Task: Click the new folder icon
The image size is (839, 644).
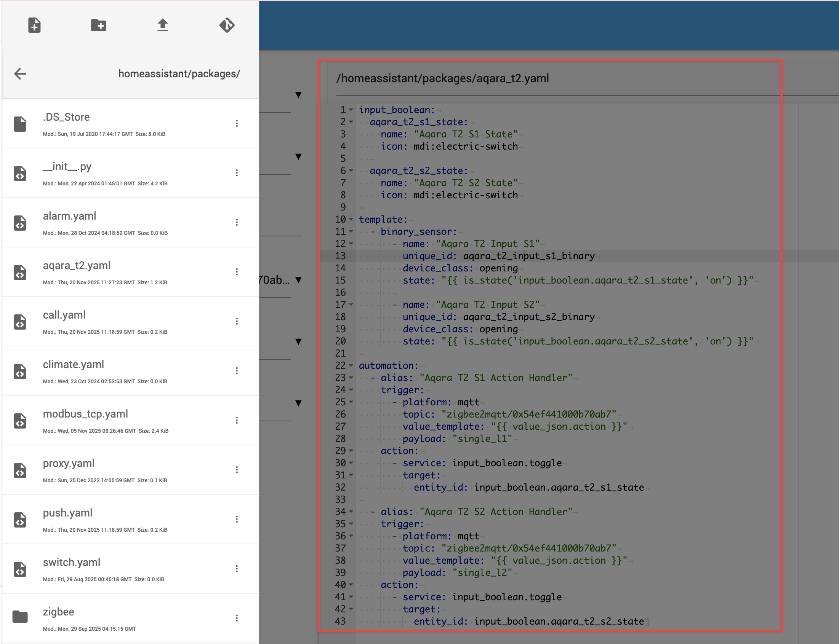Action: point(98,25)
